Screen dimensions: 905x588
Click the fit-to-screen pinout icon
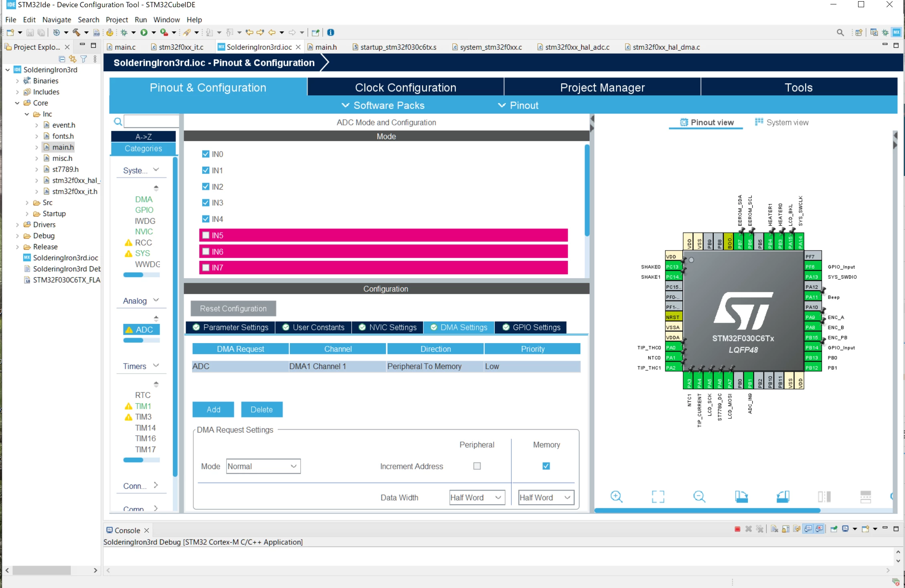(658, 497)
